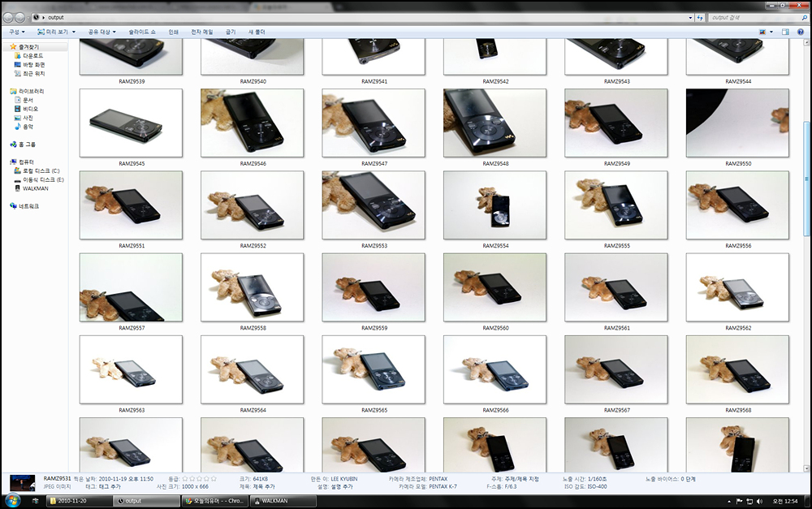The width and height of the screenshot is (812, 509).
Task: Open the WALKMAN device in sidebar
Action: pos(35,188)
